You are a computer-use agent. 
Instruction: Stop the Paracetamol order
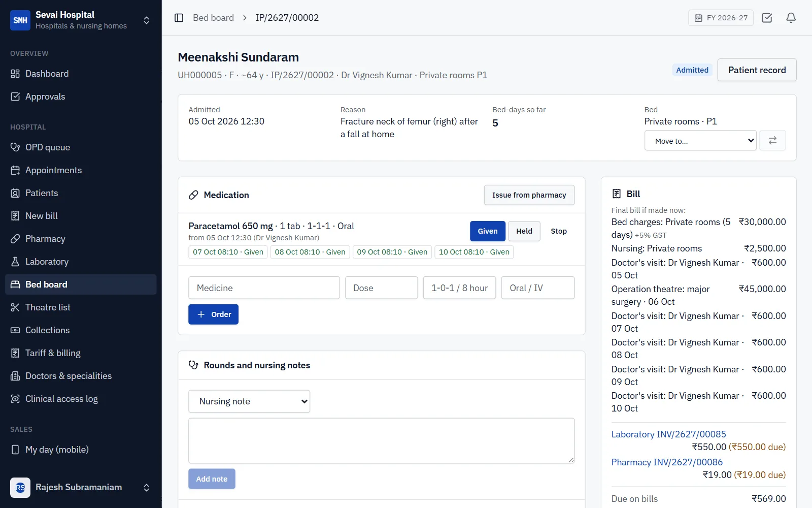tap(559, 231)
